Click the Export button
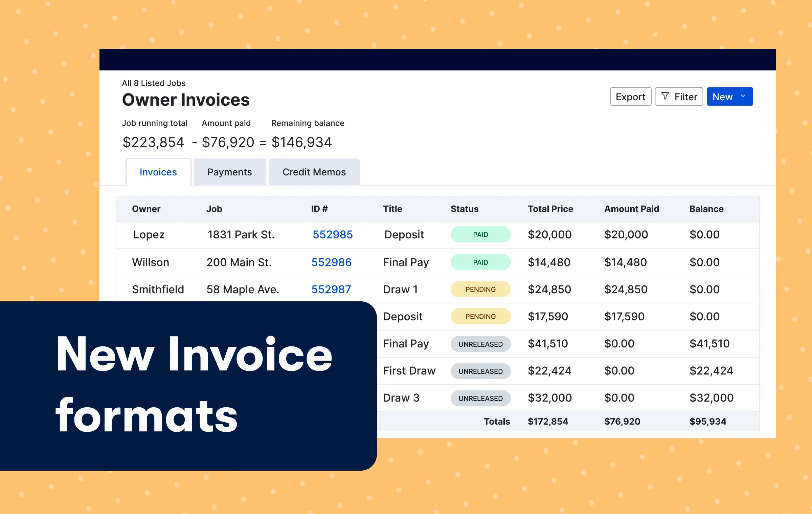 tap(631, 97)
